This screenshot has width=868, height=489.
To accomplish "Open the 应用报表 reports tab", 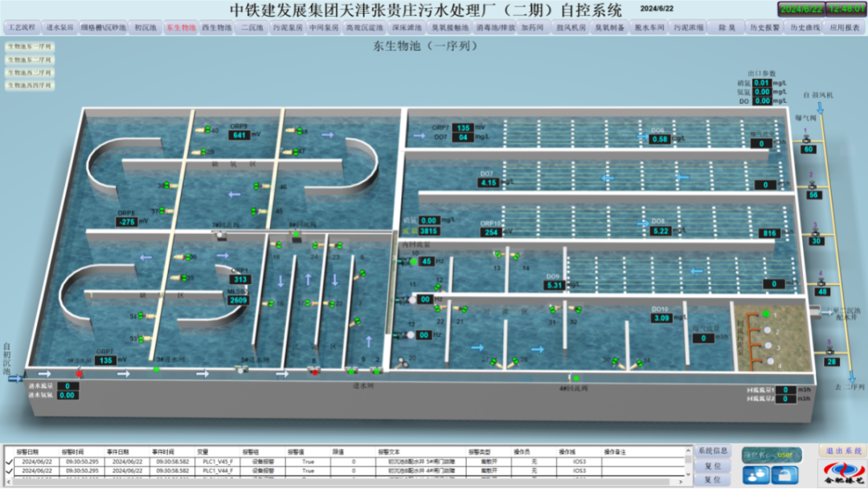I will [845, 27].
